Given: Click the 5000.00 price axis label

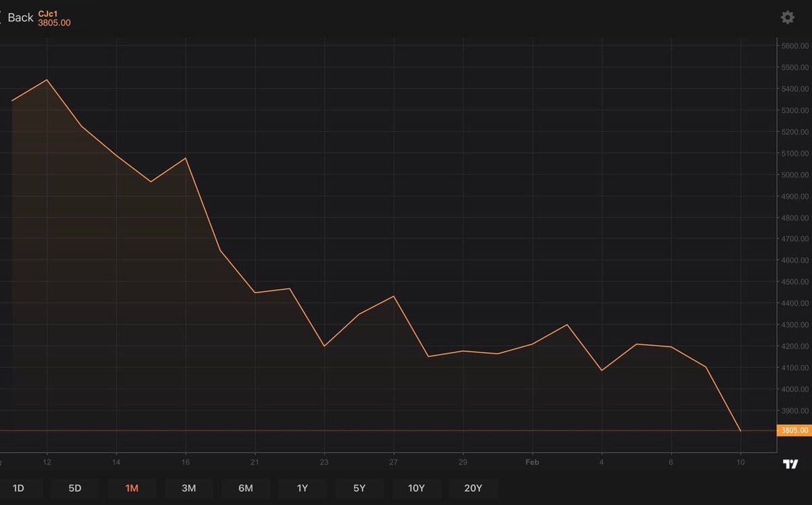Looking at the screenshot, I should [x=794, y=175].
